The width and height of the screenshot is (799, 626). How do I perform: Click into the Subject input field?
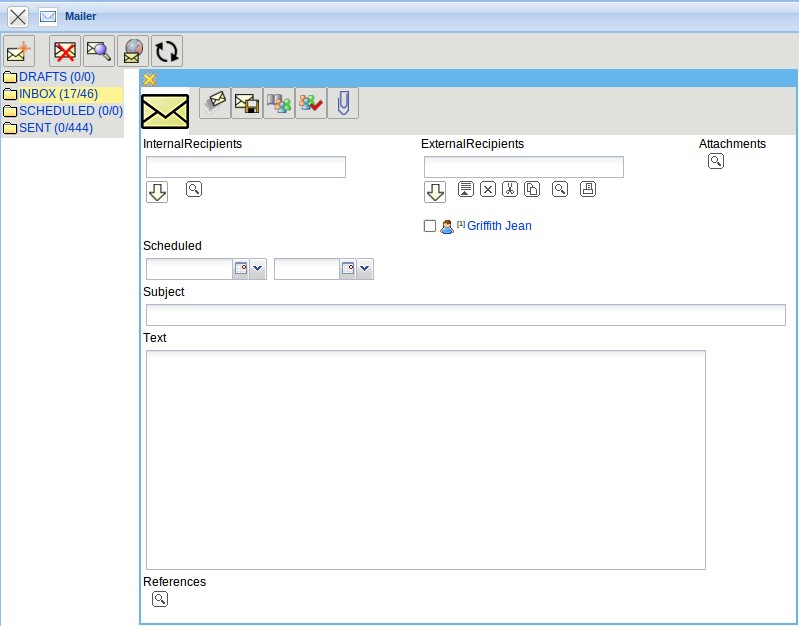(465, 315)
